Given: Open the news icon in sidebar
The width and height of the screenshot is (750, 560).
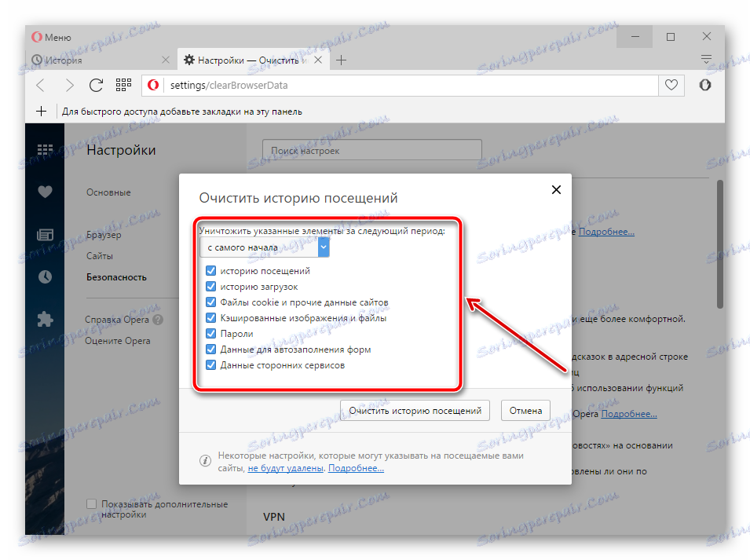Looking at the screenshot, I should tap(45, 235).
